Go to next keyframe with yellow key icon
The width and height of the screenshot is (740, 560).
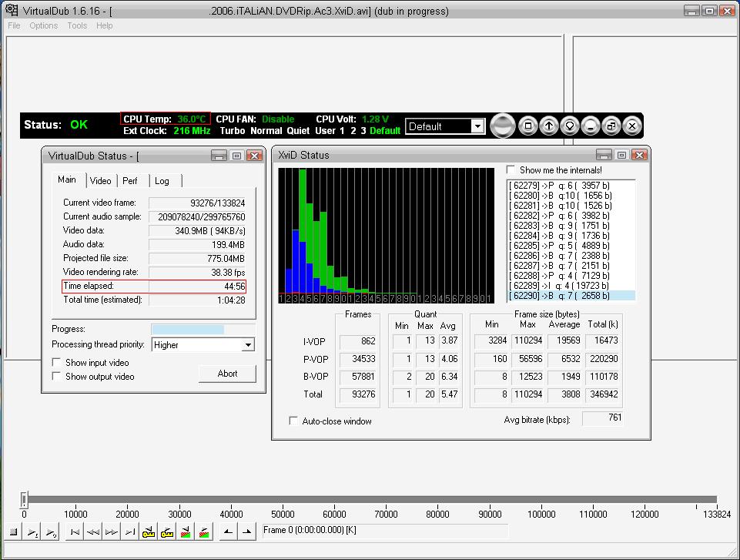click(166, 532)
